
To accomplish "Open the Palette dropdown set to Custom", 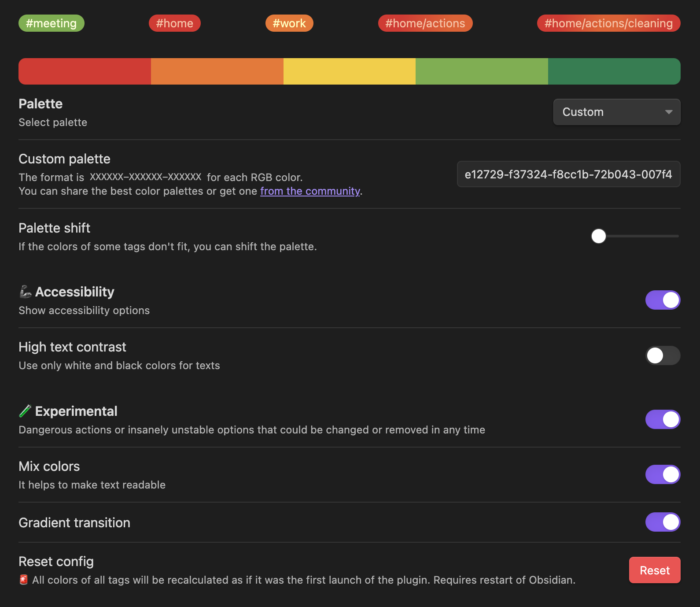I will [x=616, y=112].
